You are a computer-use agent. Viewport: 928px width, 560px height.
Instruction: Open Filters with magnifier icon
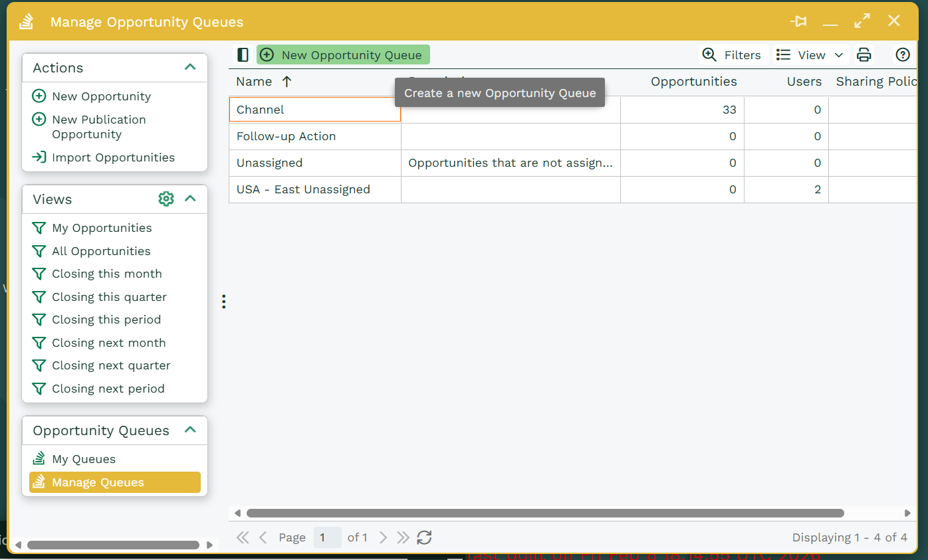(x=733, y=55)
